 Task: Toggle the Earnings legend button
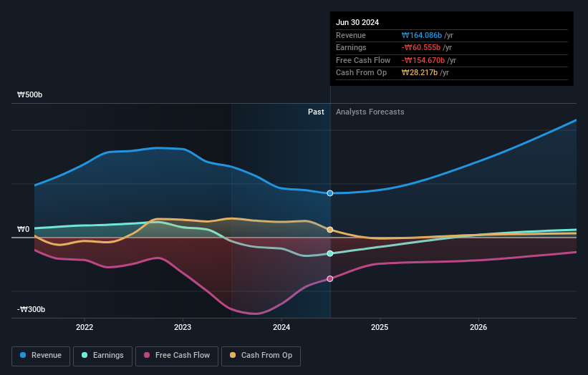tap(102, 356)
